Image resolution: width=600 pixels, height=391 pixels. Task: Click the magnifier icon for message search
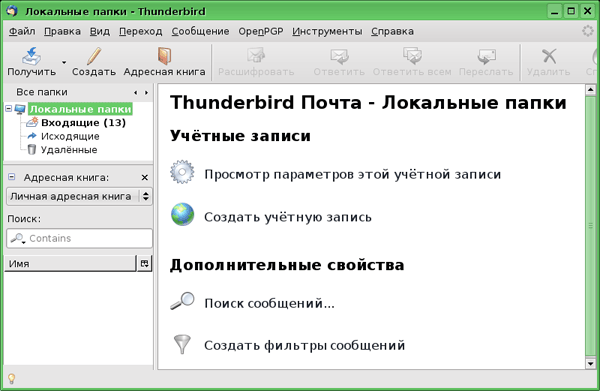pos(182,301)
